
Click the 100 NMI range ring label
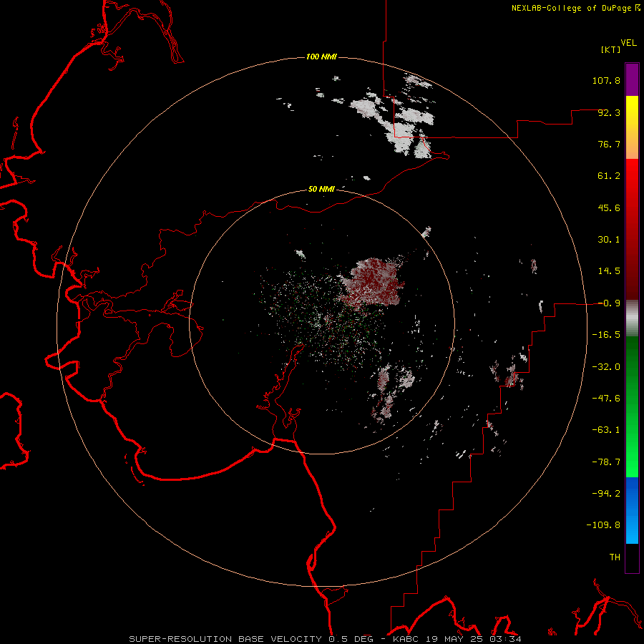click(321, 57)
